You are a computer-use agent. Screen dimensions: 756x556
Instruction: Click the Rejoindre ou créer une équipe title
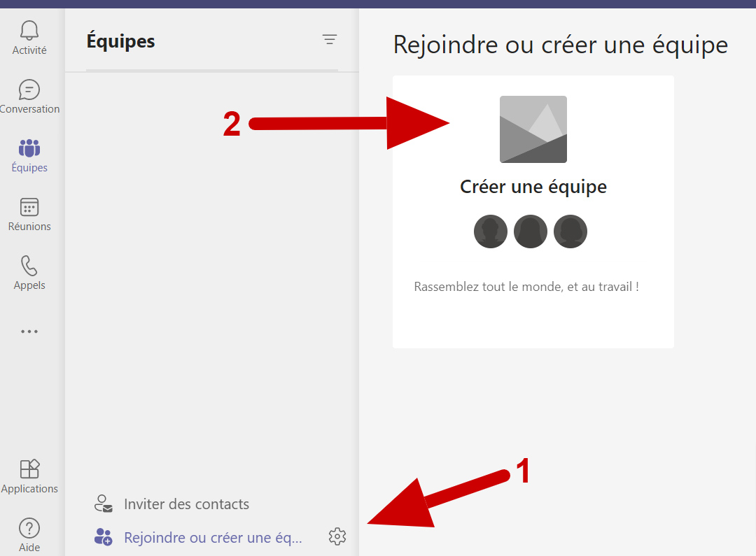[x=560, y=44]
